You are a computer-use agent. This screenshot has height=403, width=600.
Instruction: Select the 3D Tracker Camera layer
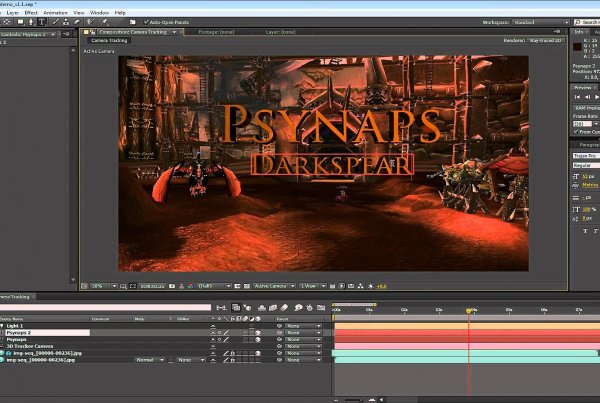pyautogui.click(x=30, y=346)
